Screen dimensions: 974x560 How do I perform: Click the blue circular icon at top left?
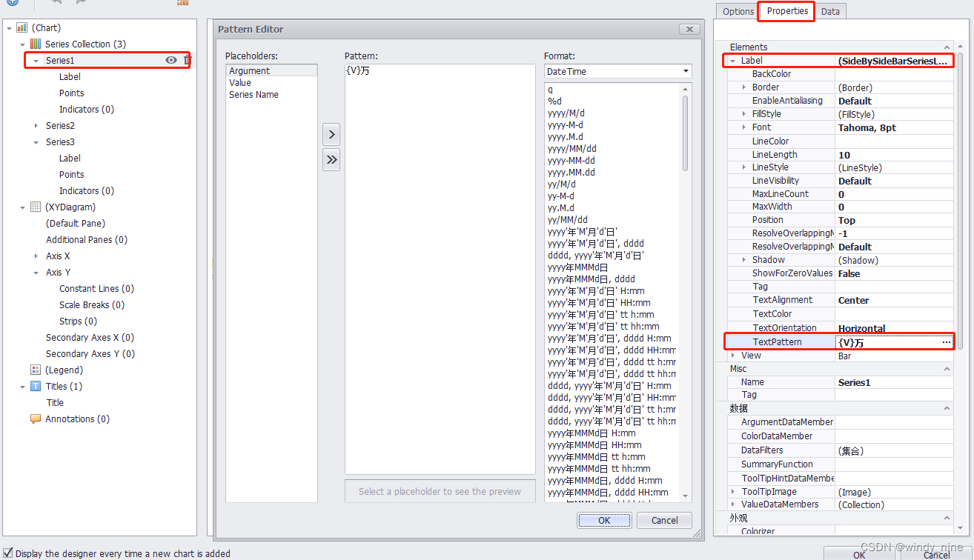[x=11, y=3]
